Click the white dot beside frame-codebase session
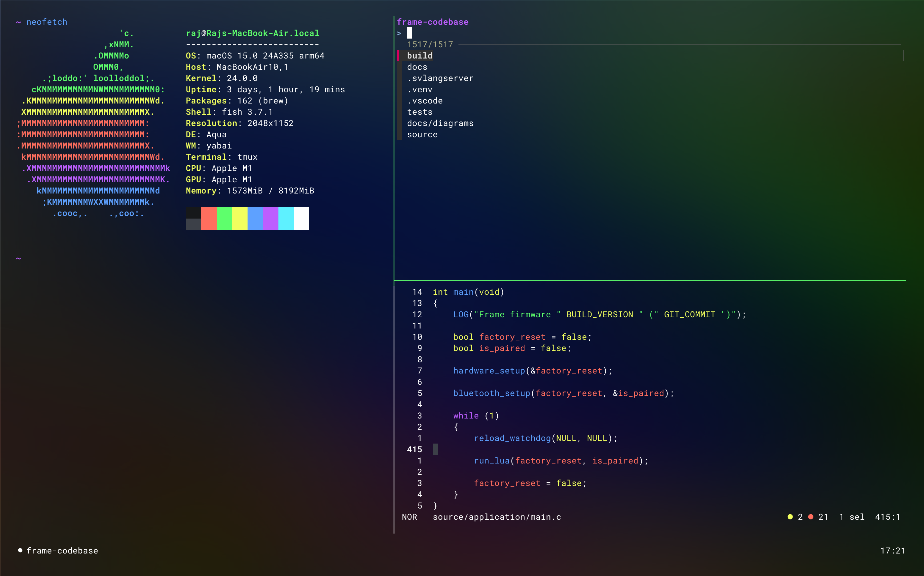 click(x=20, y=550)
